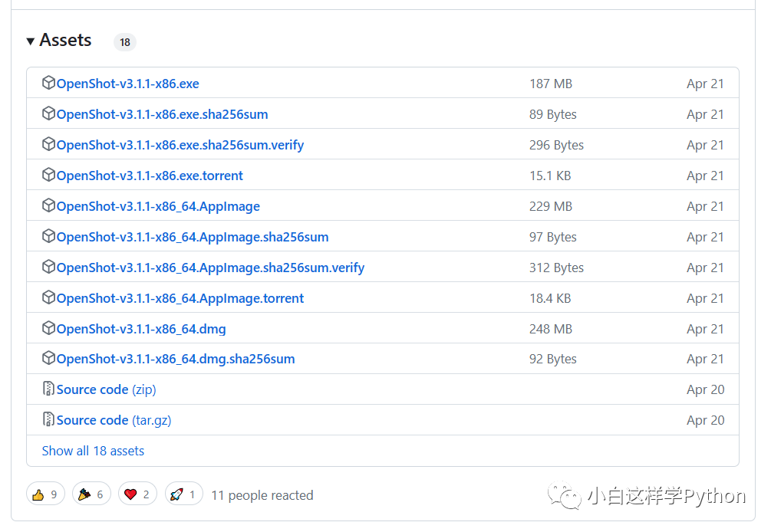The width and height of the screenshot is (771, 532).
Task: Download OpenShot-v3.1.1-x86_64.AppImage
Action: point(158,206)
